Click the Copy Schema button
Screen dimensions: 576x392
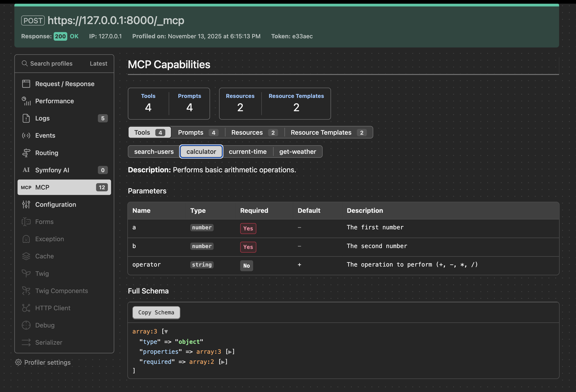click(x=156, y=312)
